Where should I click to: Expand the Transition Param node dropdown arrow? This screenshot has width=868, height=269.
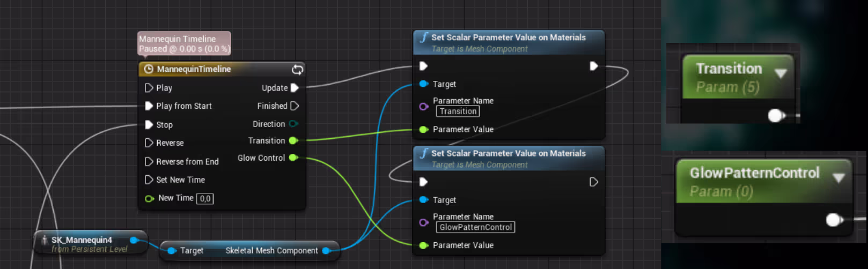(781, 73)
